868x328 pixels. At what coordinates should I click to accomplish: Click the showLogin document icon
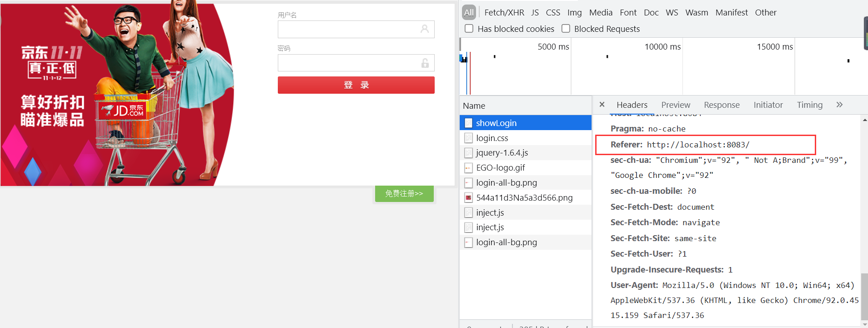tap(468, 123)
